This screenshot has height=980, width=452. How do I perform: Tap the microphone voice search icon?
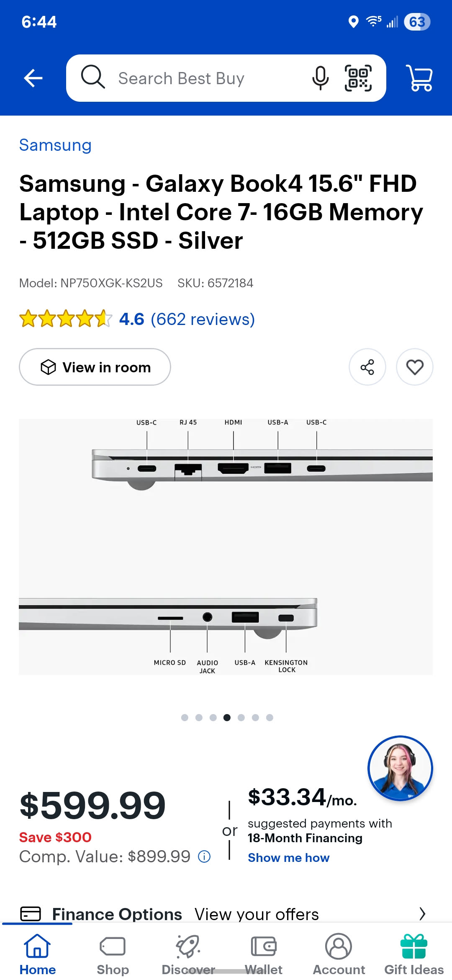pyautogui.click(x=320, y=78)
